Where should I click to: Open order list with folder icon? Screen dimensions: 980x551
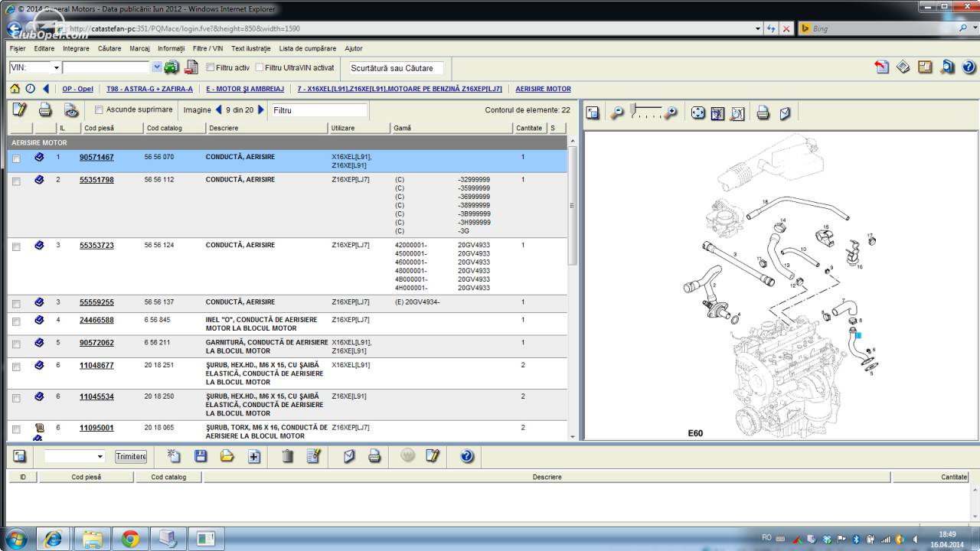227,456
